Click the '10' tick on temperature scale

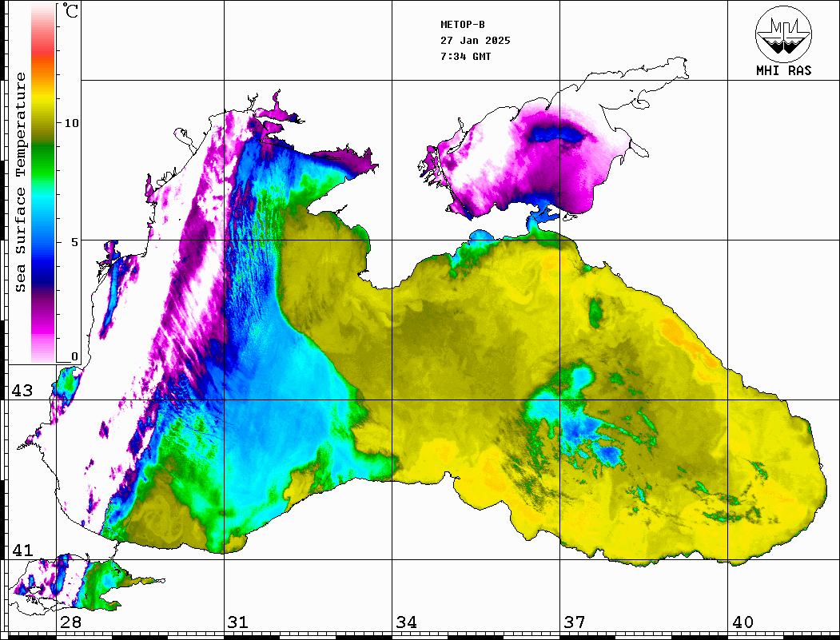71,123
